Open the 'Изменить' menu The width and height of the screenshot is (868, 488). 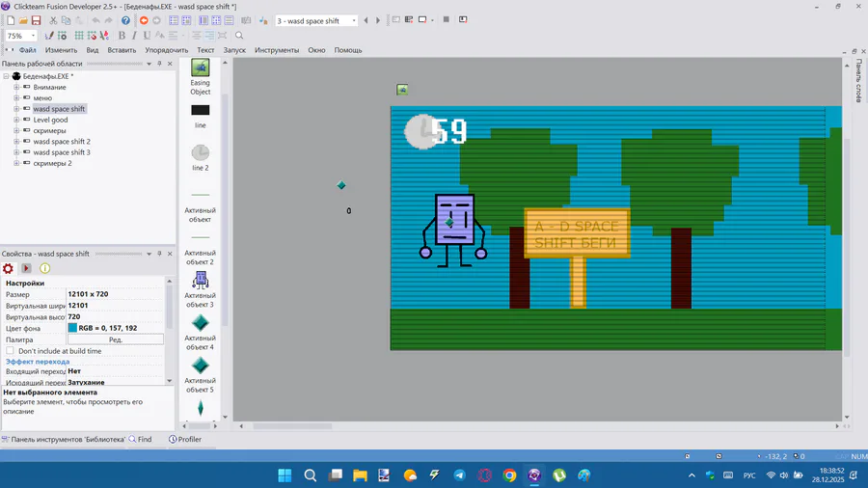(x=61, y=50)
